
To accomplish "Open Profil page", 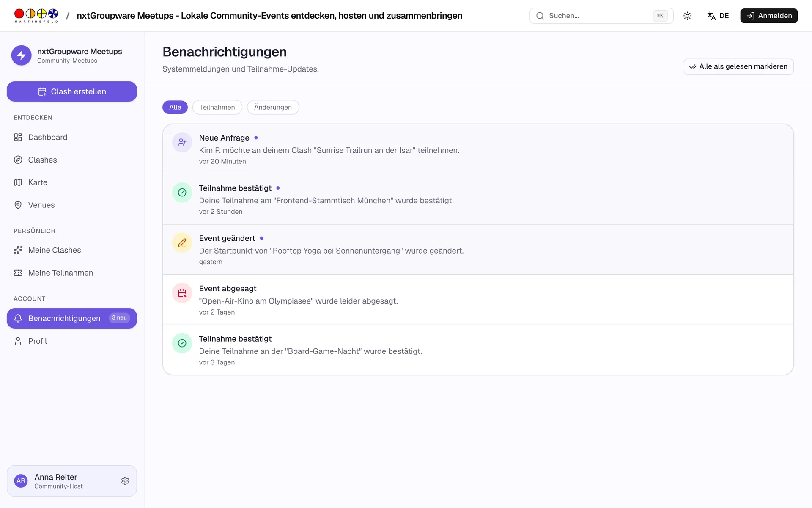I will pyautogui.click(x=72, y=341).
